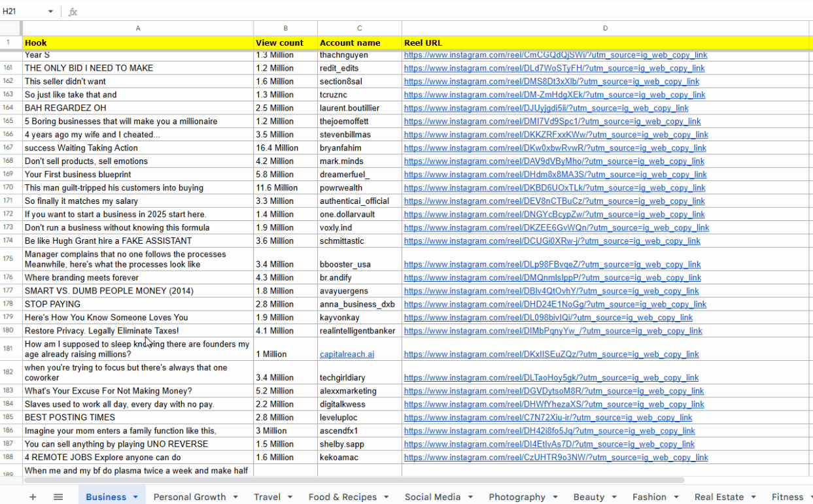Open reel link for kekoamac row
813x504 pixels.
555,458
